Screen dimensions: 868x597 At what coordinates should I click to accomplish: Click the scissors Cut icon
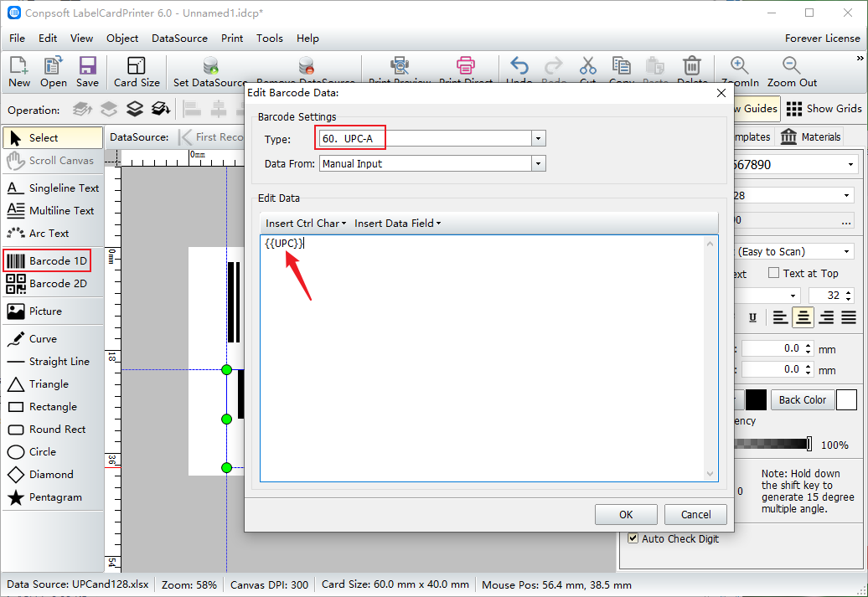point(588,66)
